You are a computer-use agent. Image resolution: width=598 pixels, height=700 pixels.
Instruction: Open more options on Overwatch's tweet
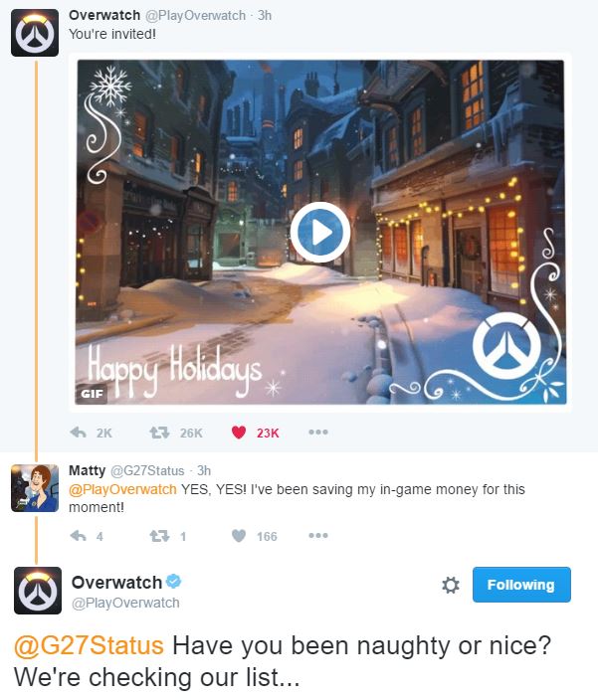pyautogui.click(x=318, y=432)
